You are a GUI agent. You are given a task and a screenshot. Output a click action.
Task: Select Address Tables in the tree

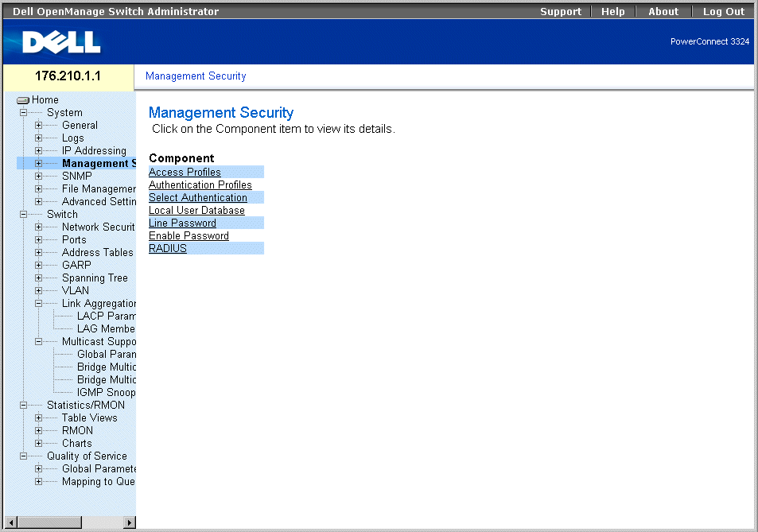tap(98, 253)
